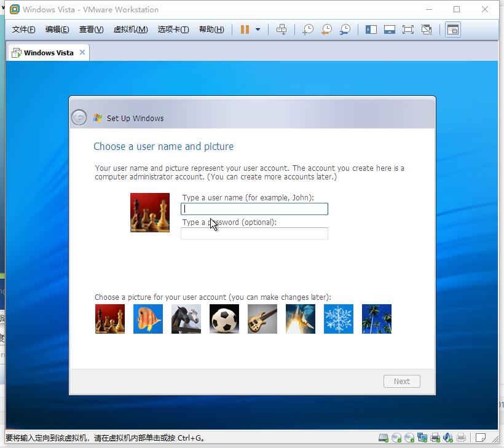
Task: Choose the chess pieces account picture
Action: click(110, 319)
